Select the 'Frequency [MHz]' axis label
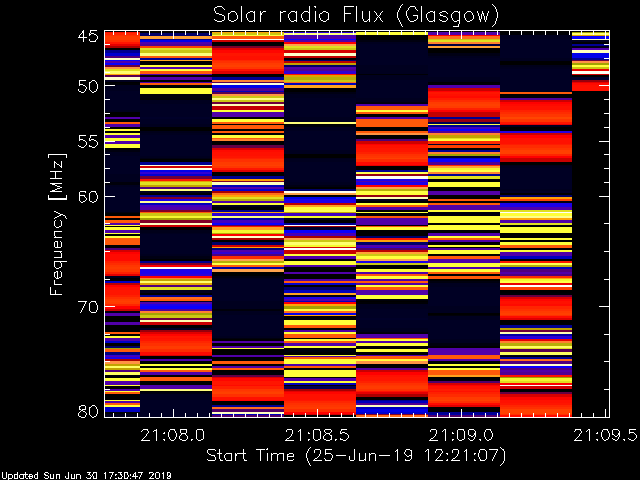The height and width of the screenshot is (480, 640). pyautogui.click(x=57, y=224)
